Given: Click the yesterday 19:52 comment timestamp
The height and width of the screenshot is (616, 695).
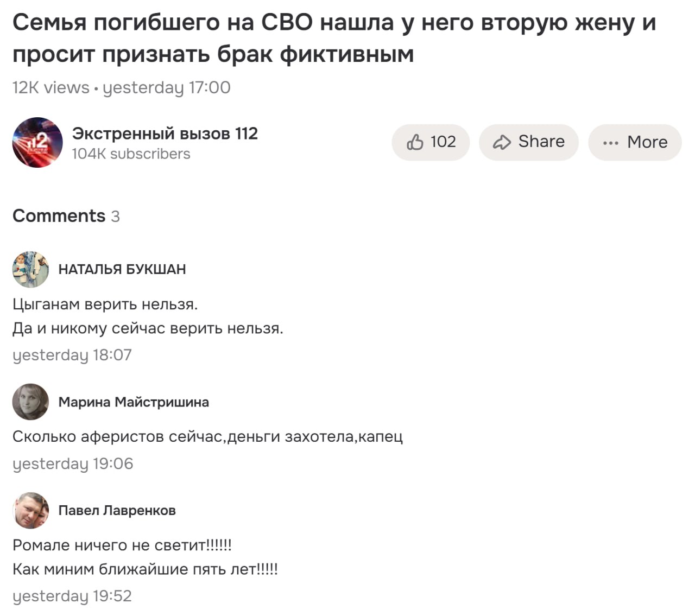Looking at the screenshot, I should pyautogui.click(x=72, y=596).
